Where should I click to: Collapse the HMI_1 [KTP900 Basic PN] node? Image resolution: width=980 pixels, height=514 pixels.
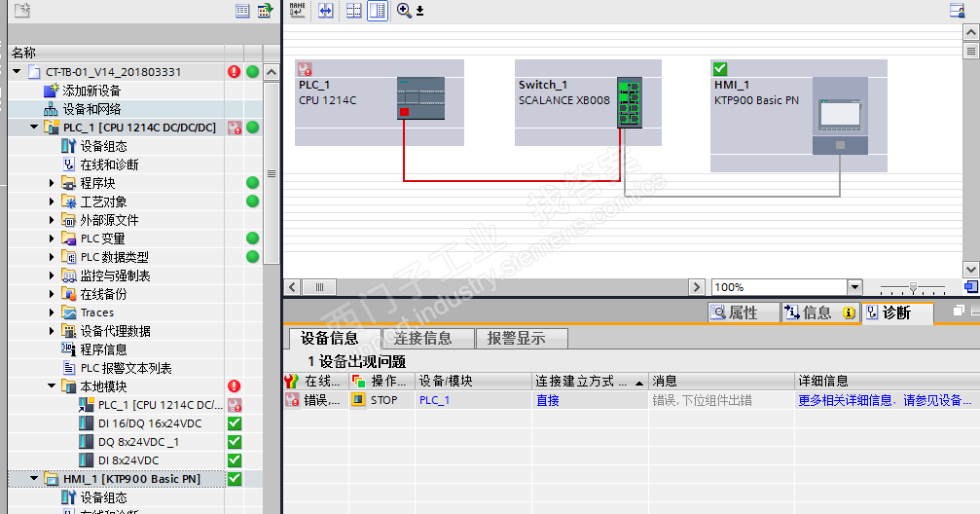click(x=34, y=478)
